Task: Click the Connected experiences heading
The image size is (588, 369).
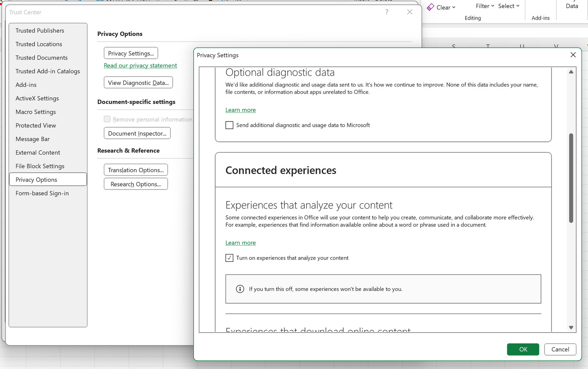Action: tap(281, 170)
